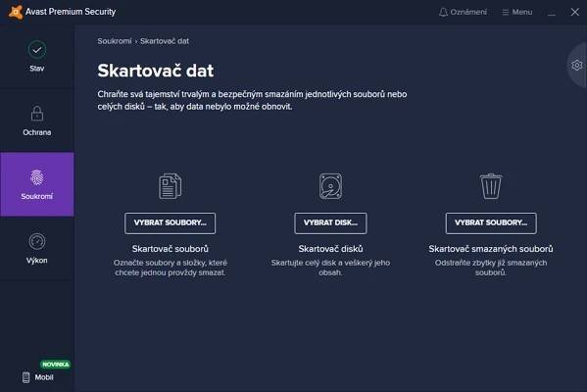Click the trash bin icon for smazaných souborů

point(491,186)
